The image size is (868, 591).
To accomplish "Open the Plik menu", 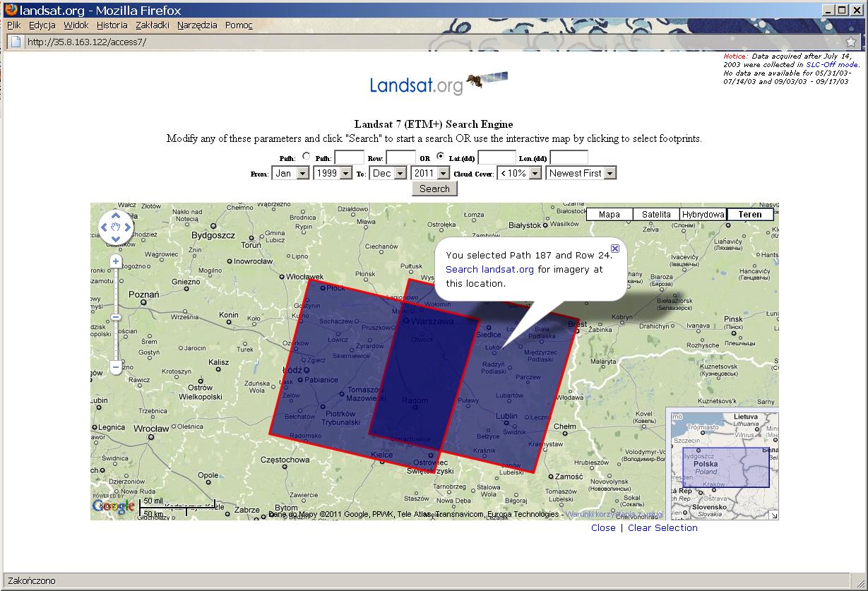I will click(x=13, y=25).
